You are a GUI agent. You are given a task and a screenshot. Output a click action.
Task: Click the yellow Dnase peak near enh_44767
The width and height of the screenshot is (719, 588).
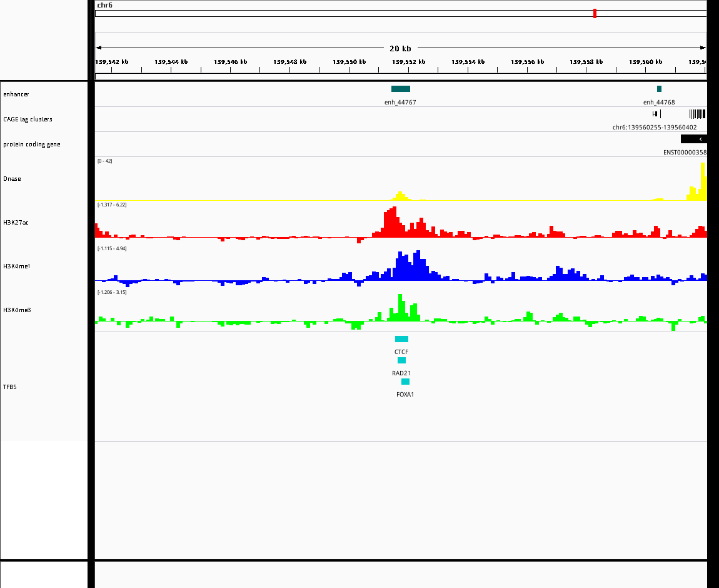(x=400, y=196)
